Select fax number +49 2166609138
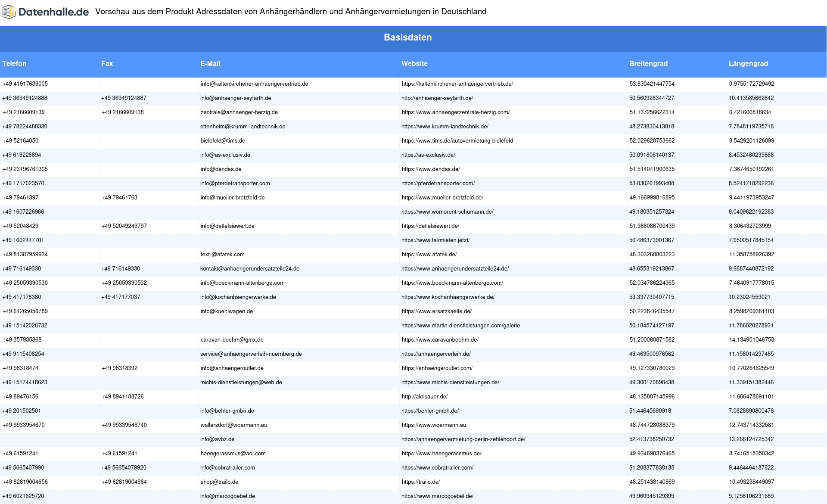The width and height of the screenshot is (827, 504). pyautogui.click(x=123, y=112)
